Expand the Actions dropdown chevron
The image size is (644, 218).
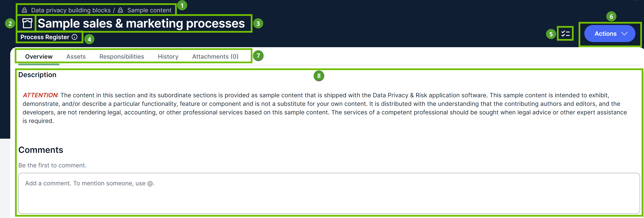[624, 34]
